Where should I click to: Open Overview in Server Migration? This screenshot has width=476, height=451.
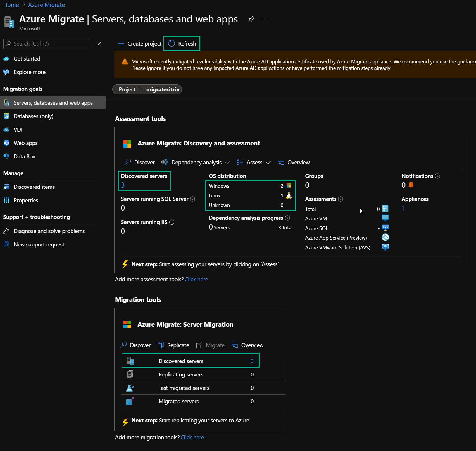pos(247,345)
